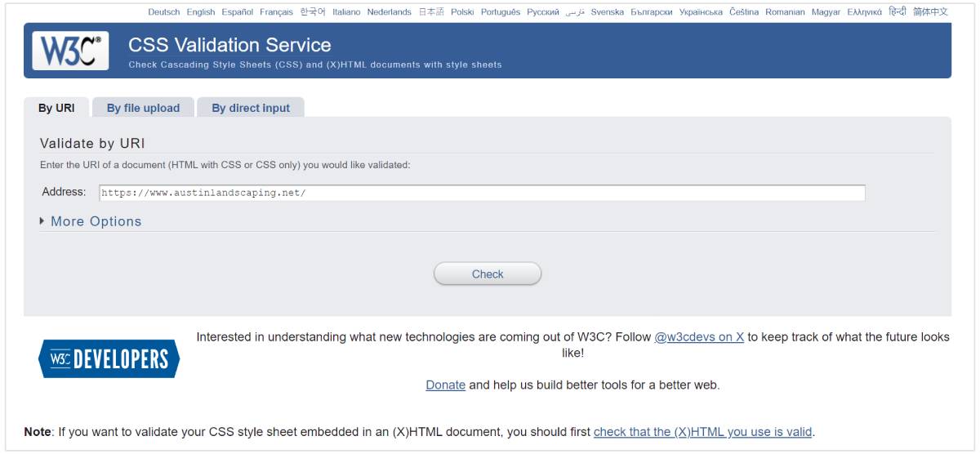
Task: Follow the Donate link
Action: pyautogui.click(x=445, y=385)
